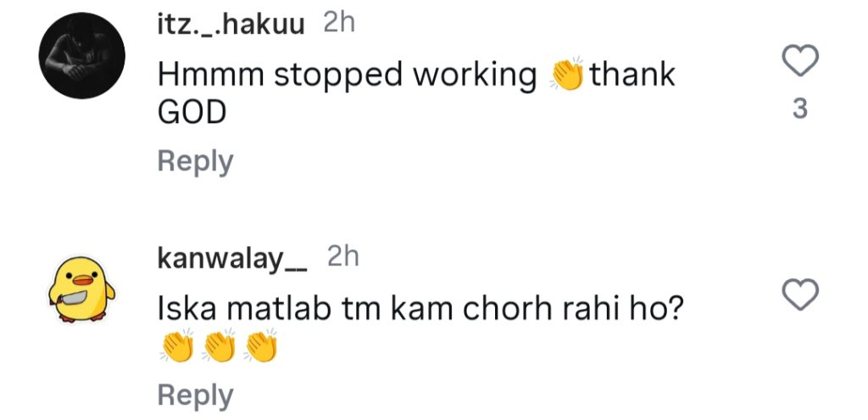Click the first clapping emoji under kanwalay__'s comment

pos(177,345)
